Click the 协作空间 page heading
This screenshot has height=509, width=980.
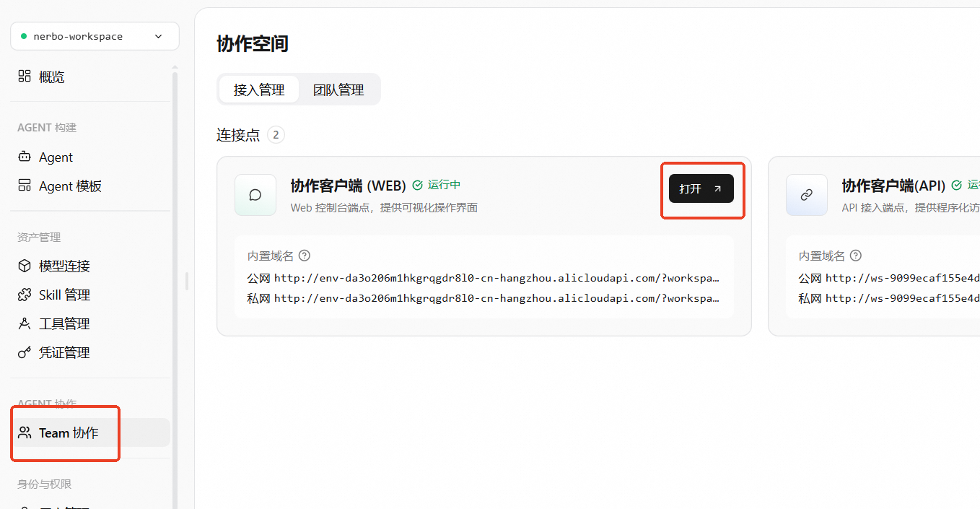click(x=253, y=44)
